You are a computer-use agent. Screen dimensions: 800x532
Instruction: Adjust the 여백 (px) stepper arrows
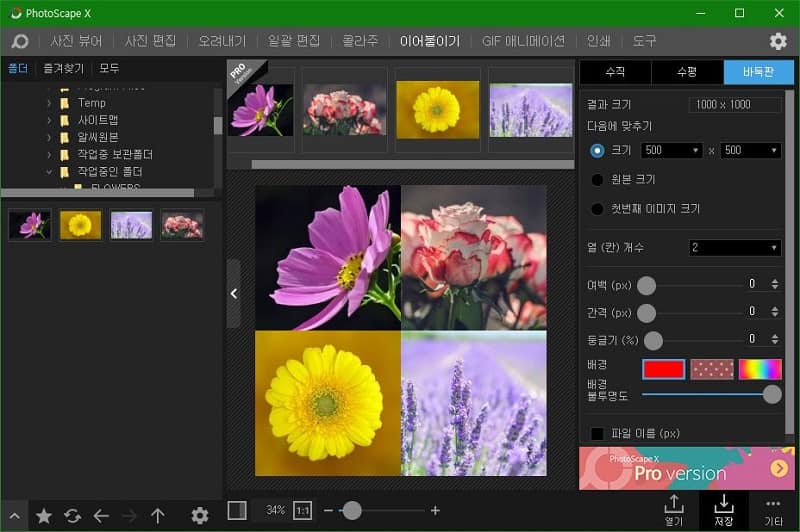point(775,284)
